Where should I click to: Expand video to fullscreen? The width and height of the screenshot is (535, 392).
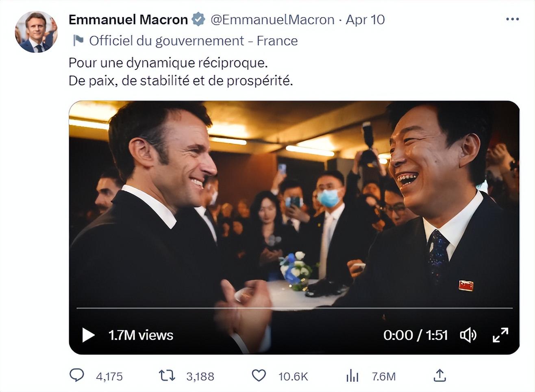coord(500,335)
